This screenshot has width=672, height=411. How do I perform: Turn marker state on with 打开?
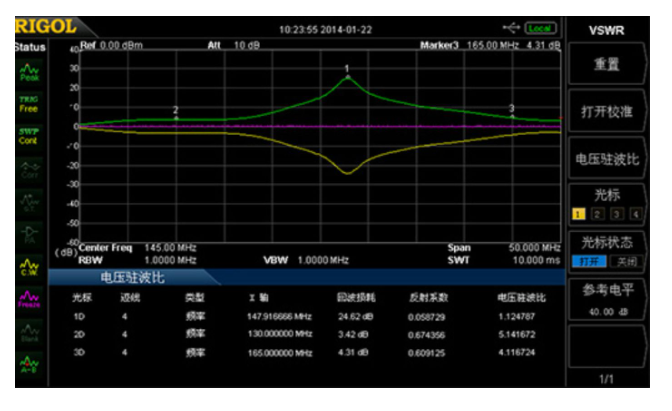(x=589, y=261)
